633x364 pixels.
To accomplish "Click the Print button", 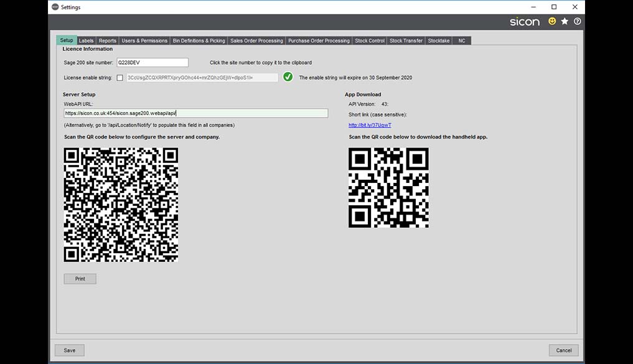I will pos(80,279).
